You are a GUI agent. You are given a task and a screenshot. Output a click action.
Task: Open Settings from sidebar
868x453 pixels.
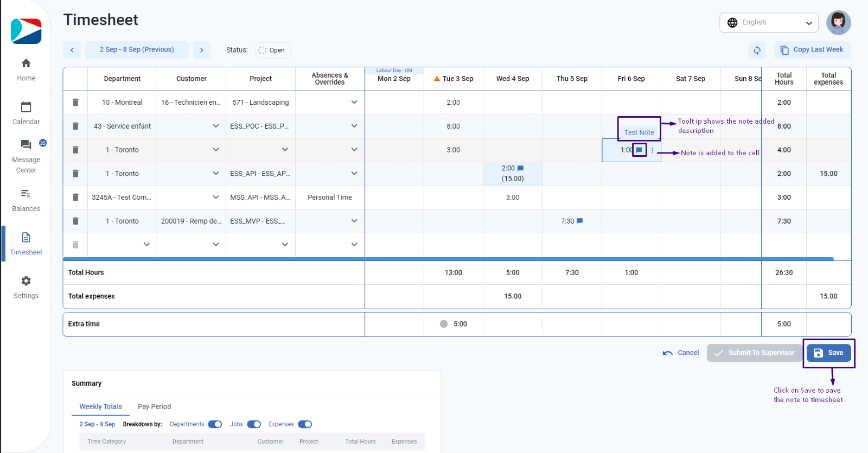[26, 287]
